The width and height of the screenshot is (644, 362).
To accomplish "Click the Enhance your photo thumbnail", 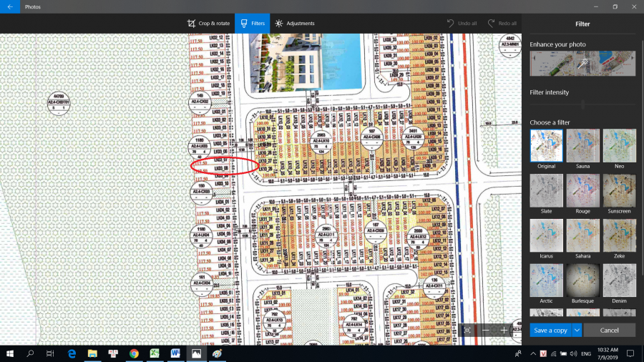I will click(582, 64).
